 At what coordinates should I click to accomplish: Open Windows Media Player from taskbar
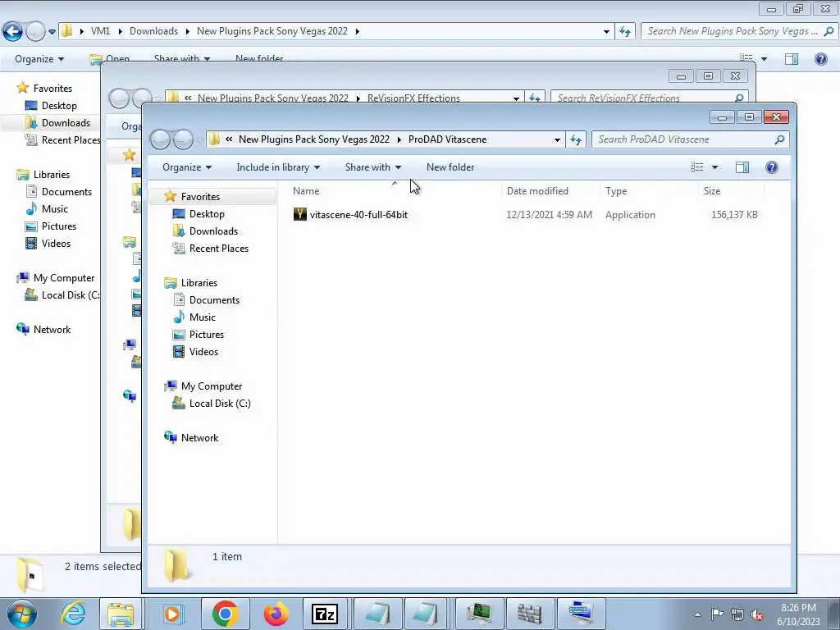[173, 614]
